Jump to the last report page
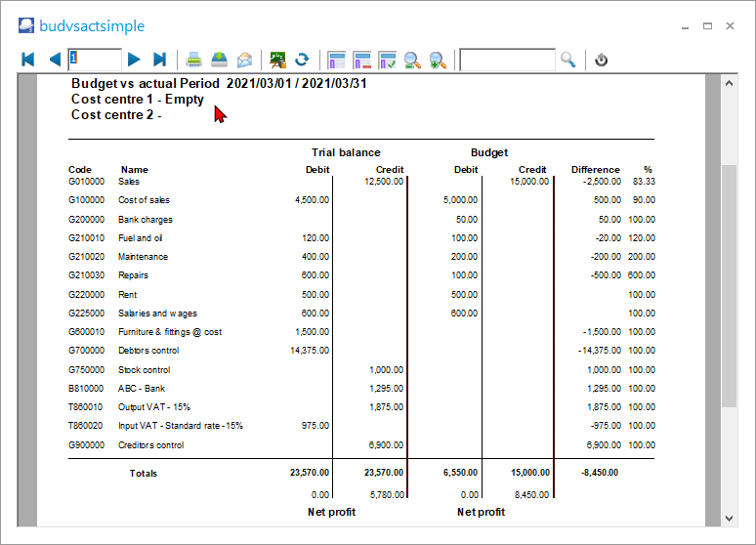 coord(160,60)
